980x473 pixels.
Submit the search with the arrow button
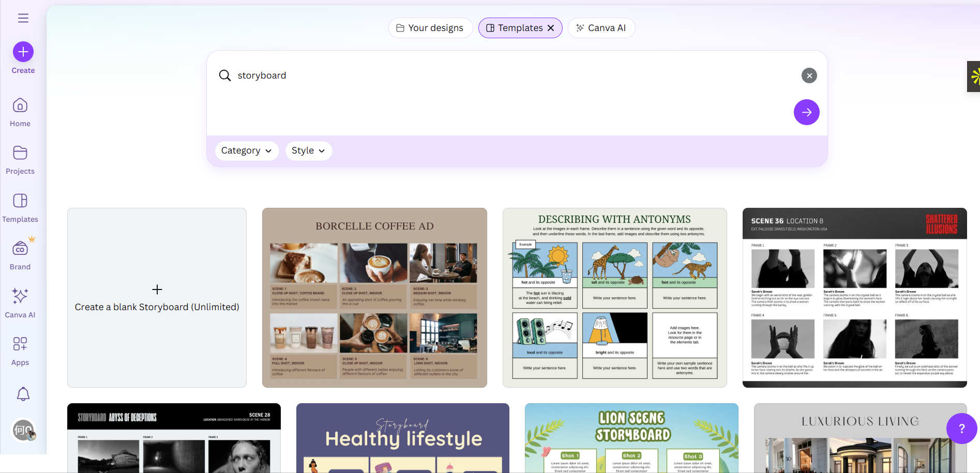[806, 112]
